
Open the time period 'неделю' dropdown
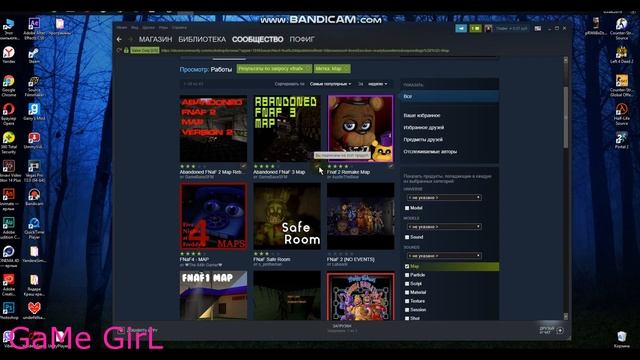(x=378, y=84)
